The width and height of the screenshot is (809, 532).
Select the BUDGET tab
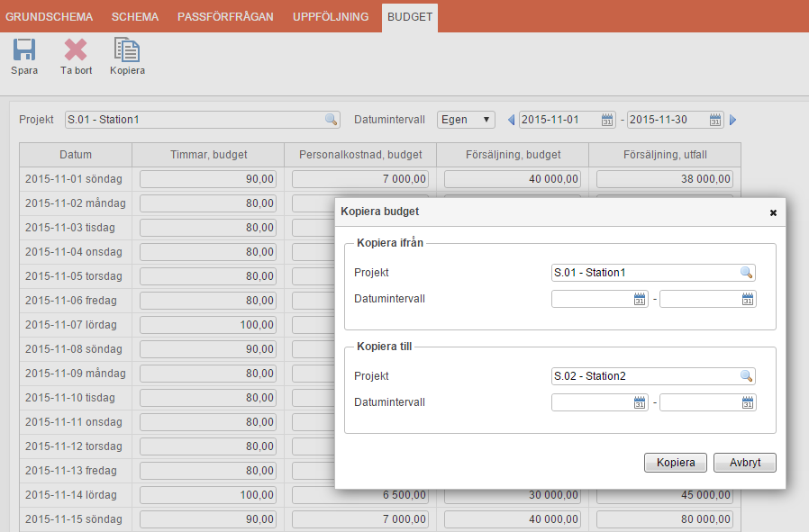410,17
